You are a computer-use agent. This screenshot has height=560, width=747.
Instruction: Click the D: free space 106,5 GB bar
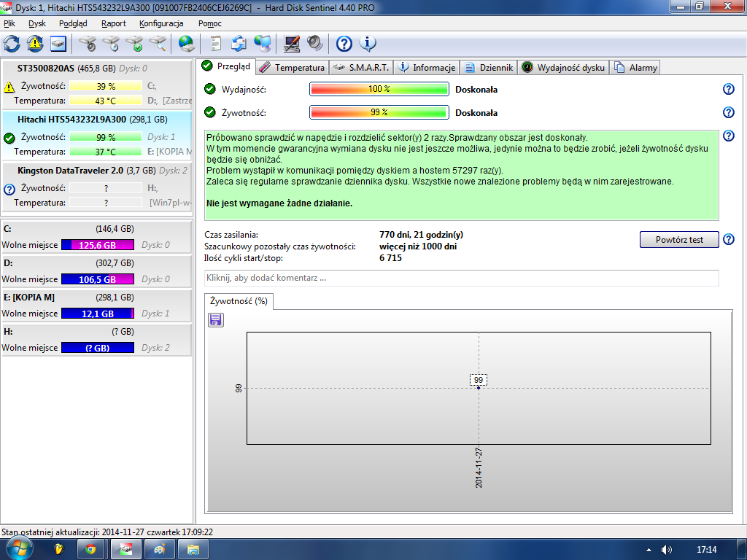tap(98, 279)
